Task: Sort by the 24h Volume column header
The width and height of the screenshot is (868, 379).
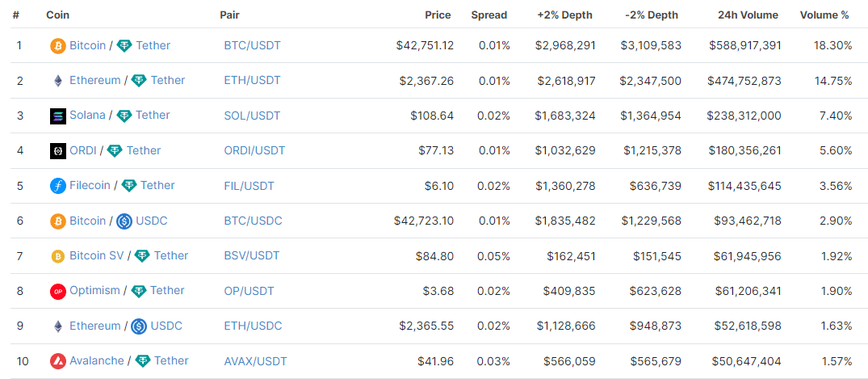Action: click(748, 15)
